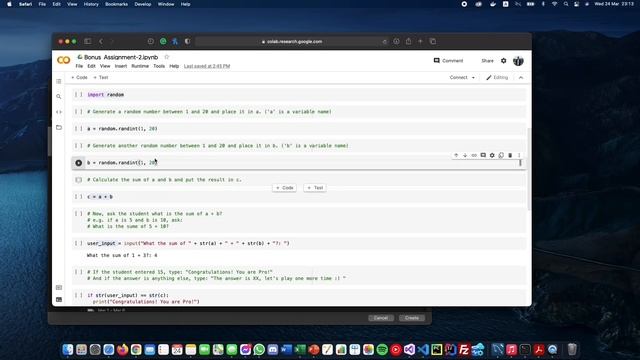Open Colab settings gear in header
The height and width of the screenshot is (360, 640).
tap(503, 61)
